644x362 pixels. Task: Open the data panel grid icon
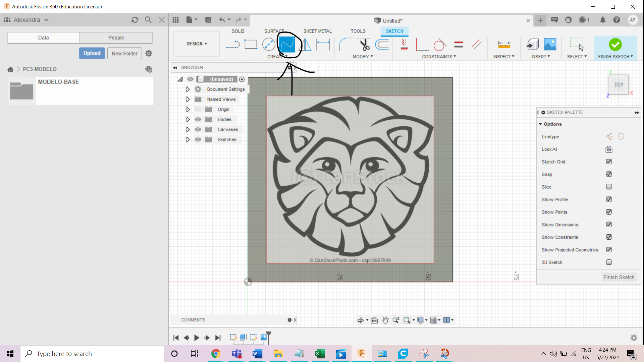coord(175,20)
